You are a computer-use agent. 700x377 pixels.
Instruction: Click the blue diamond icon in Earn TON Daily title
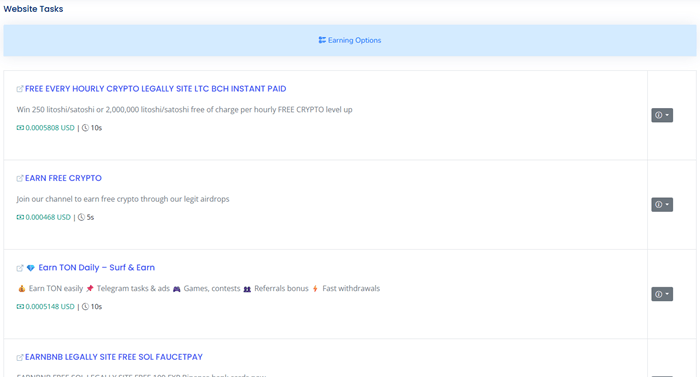click(30, 268)
